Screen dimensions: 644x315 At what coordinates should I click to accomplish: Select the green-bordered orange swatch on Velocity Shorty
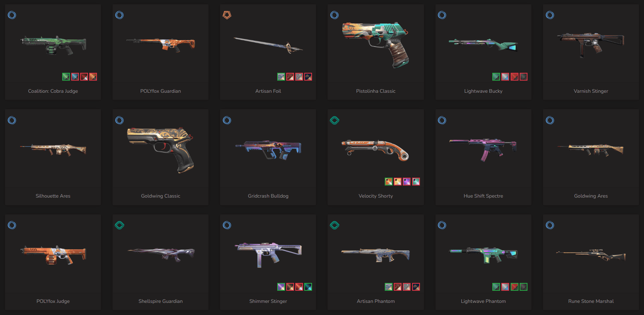(x=388, y=182)
